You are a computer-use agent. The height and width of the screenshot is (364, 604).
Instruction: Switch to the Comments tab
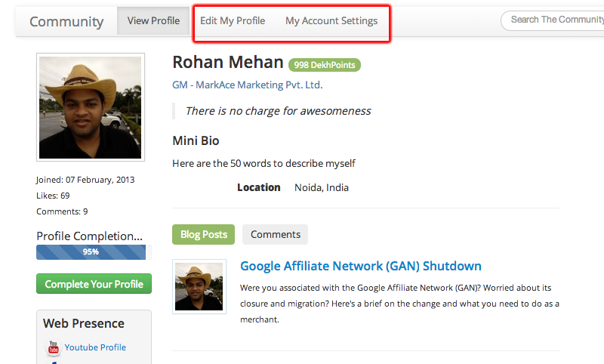[275, 235]
